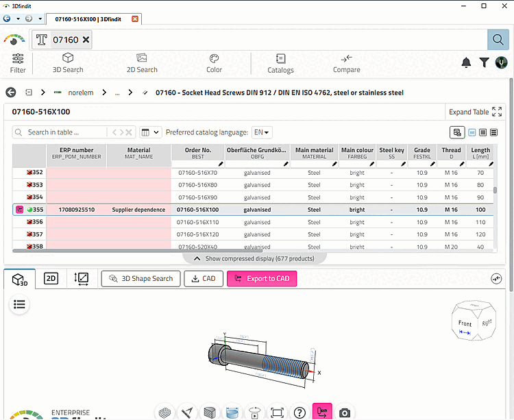Open the table columns dropdown
Viewport: 514px width, 420px height.
tap(150, 132)
